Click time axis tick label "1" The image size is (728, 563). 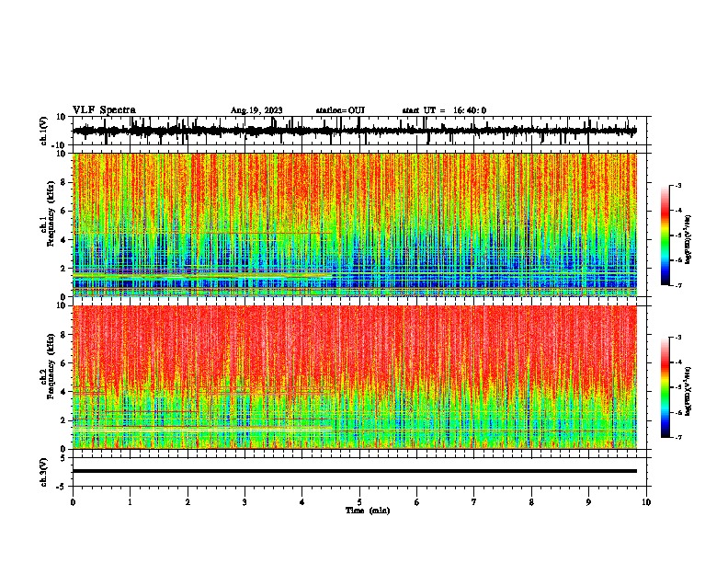(x=130, y=502)
